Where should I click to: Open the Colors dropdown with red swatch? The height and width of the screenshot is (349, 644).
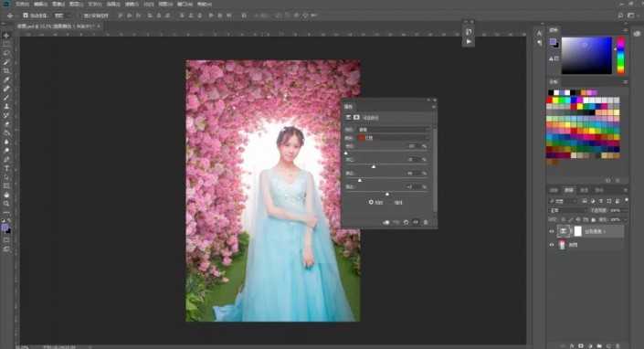coord(393,138)
